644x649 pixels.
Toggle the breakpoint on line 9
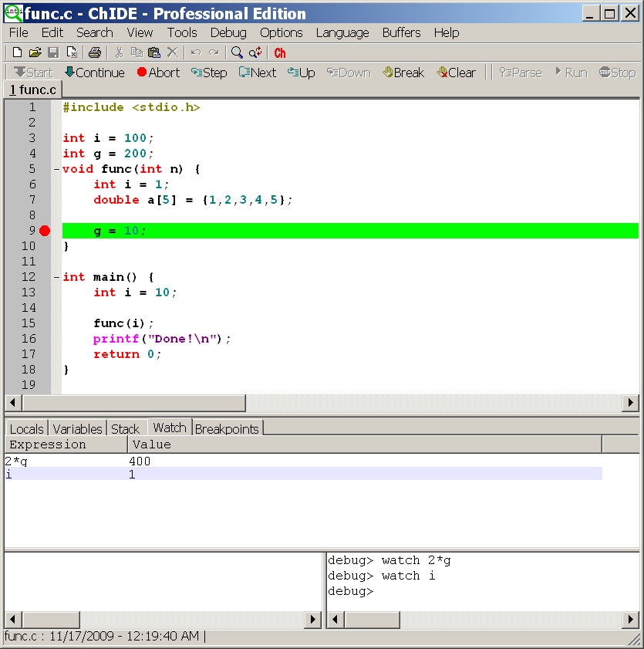click(x=45, y=231)
